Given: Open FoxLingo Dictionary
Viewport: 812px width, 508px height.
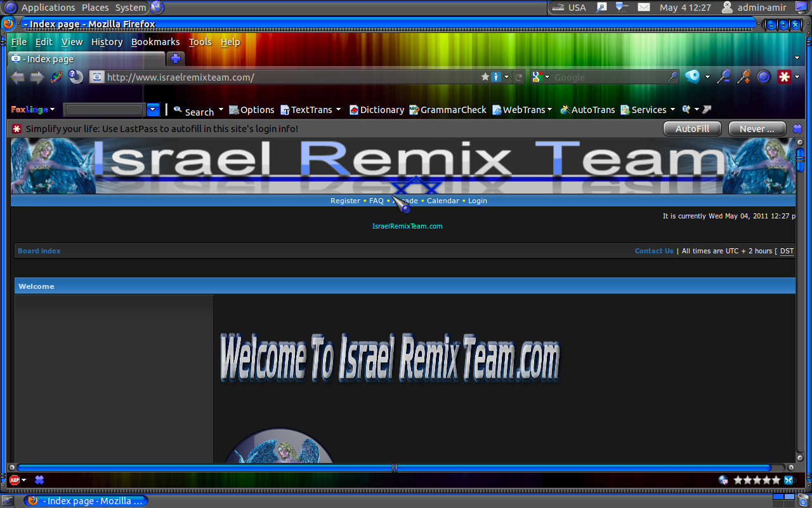Looking at the screenshot, I should [x=377, y=110].
